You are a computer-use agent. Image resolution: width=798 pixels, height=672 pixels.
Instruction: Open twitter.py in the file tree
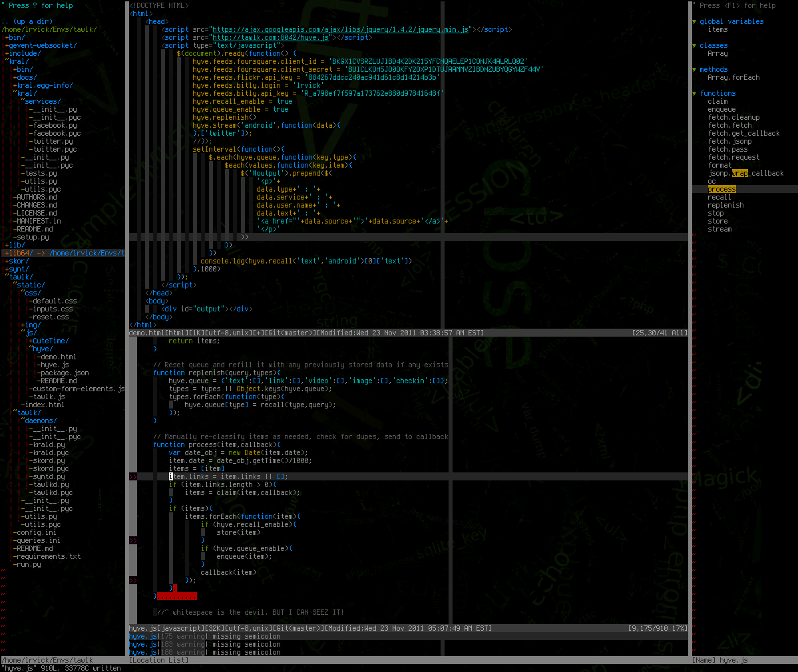coord(53,142)
